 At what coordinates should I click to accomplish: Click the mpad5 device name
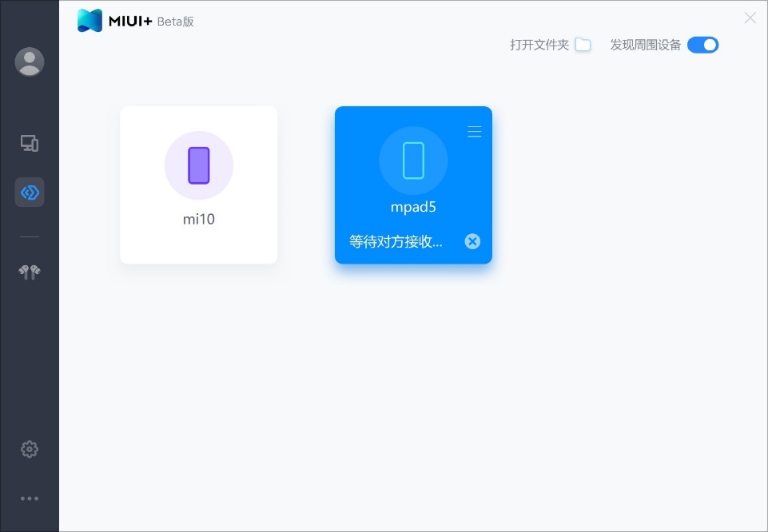click(x=413, y=207)
